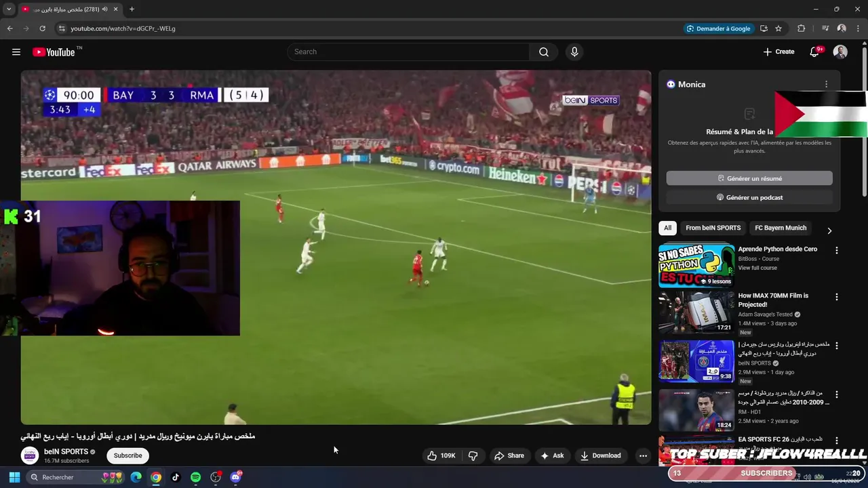Screen dimensions: 868x488
Task: Open the 18:24 RM - HD1 video thumbnail
Action: (x=696, y=410)
